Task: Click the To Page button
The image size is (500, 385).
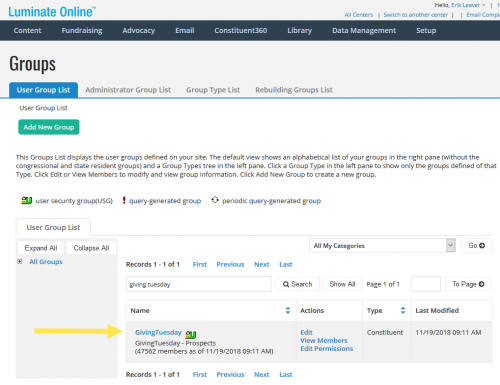Action: (468, 284)
